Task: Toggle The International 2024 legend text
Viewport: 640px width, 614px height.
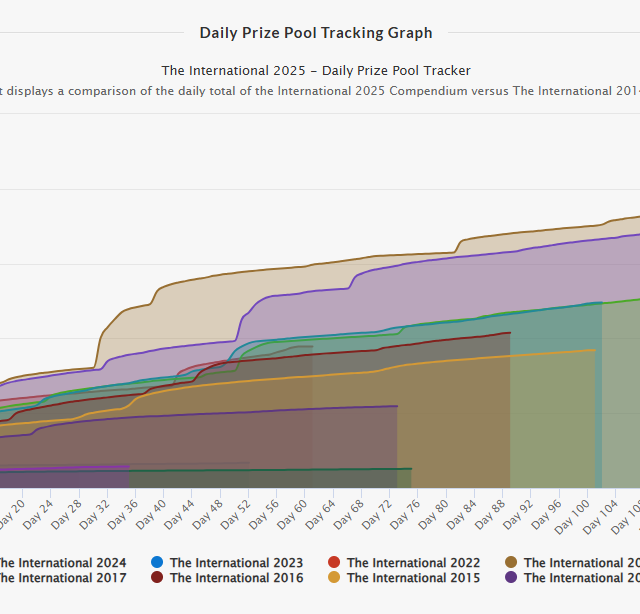Action: coord(62,563)
